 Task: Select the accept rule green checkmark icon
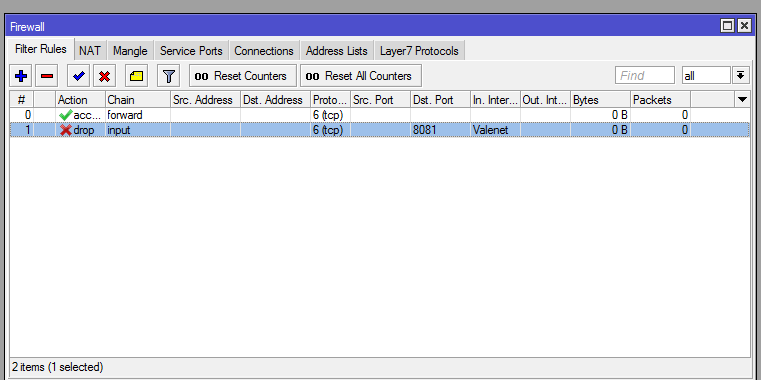pos(66,116)
